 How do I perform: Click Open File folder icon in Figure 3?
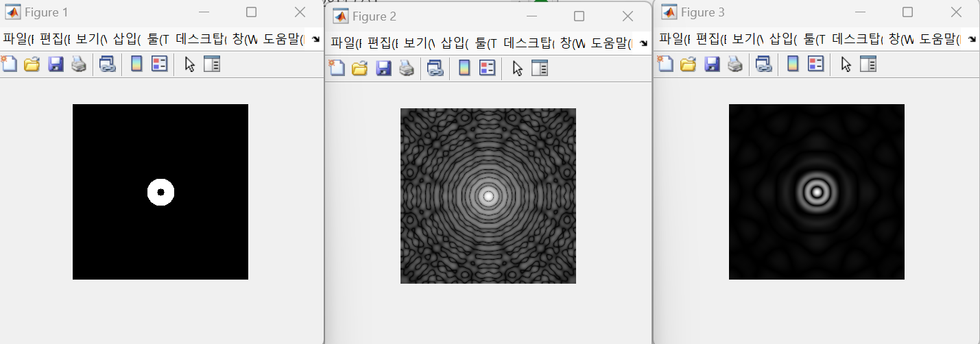[x=689, y=64]
